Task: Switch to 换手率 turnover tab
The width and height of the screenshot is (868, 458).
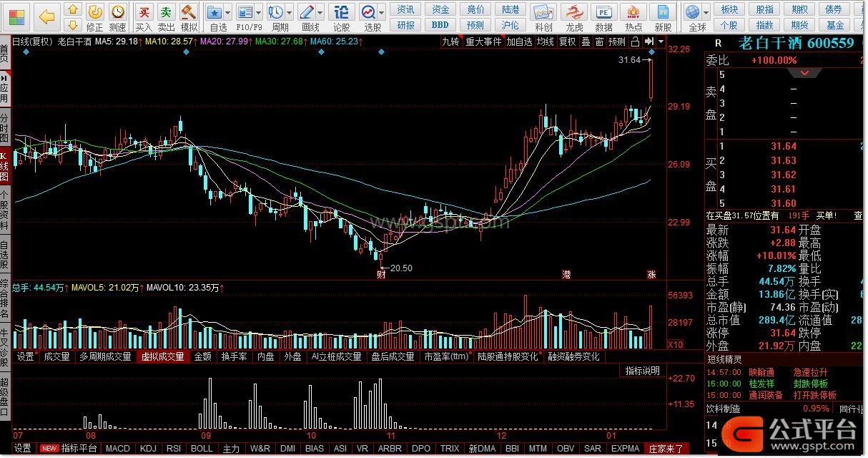Action: [x=234, y=356]
